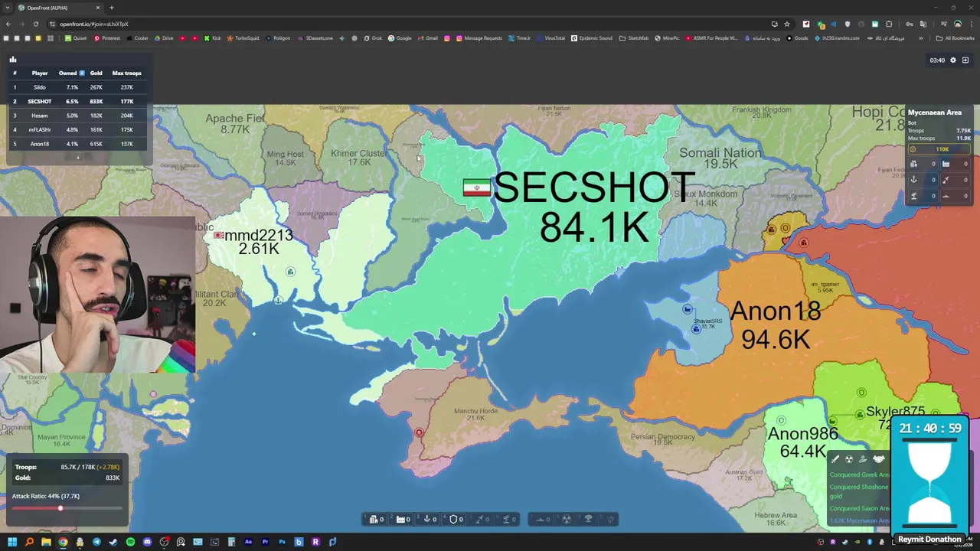Viewport: 980px width, 551px height.
Task: Adjust the Attack Ratio slider handle
Action: point(60,508)
